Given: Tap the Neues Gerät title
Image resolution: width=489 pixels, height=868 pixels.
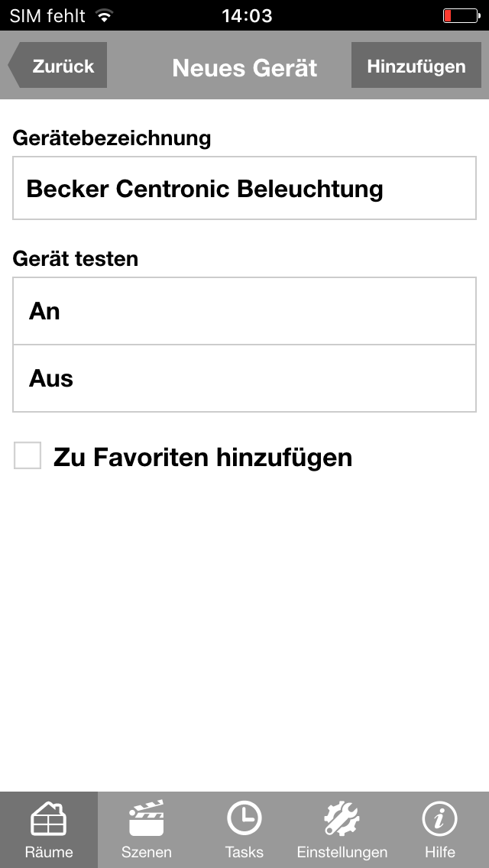Looking at the screenshot, I should (x=244, y=67).
